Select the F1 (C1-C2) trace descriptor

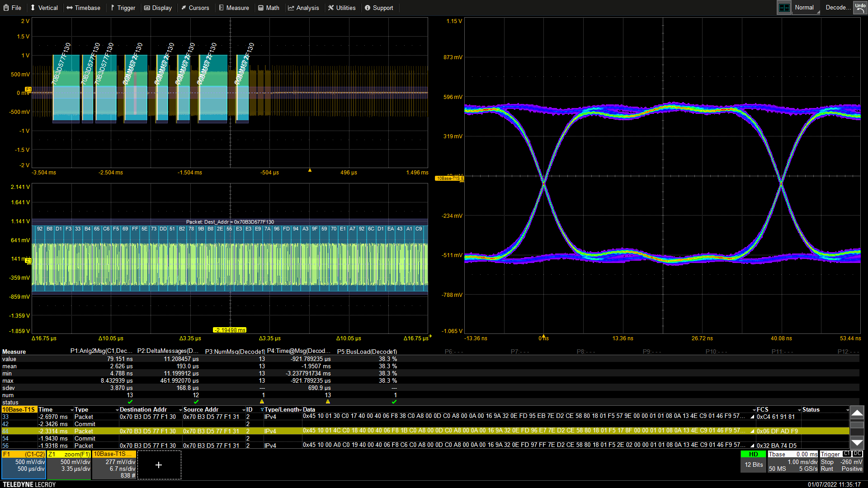click(24, 465)
